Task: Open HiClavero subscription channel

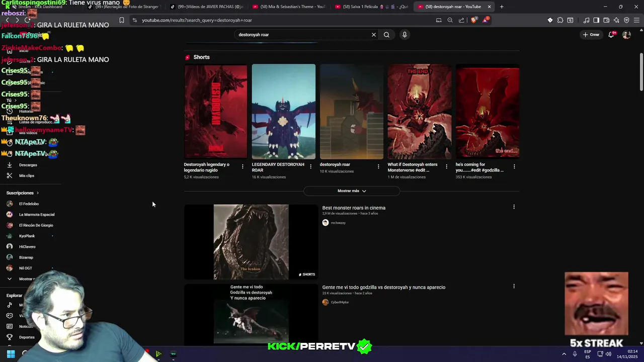Action: point(27,247)
